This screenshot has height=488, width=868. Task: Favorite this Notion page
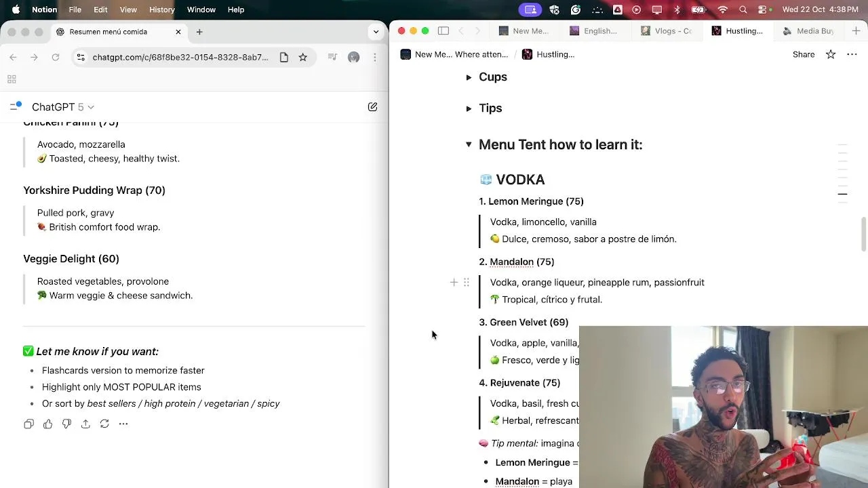coord(831,54)
